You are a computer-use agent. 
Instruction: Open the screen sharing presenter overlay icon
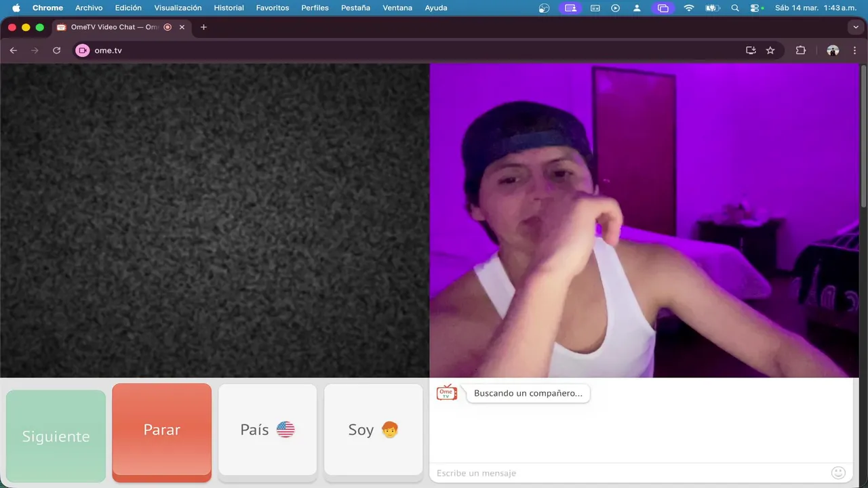pos(571,8)
